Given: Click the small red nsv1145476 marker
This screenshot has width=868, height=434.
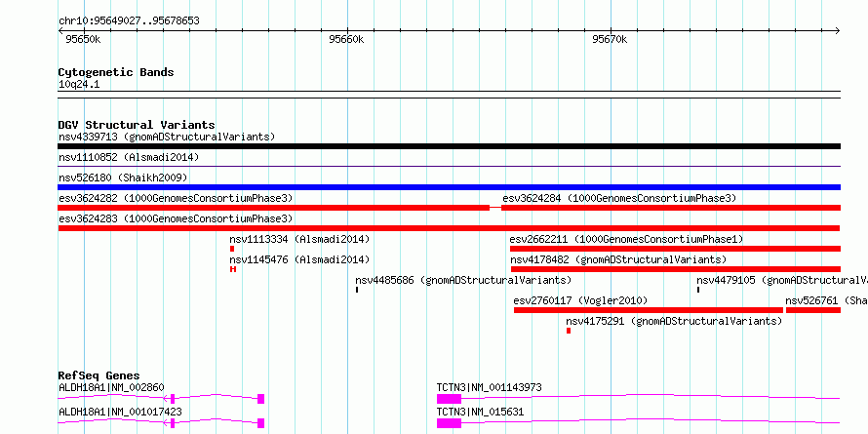Looking at the screenshot, I should [x=233, y=269].
